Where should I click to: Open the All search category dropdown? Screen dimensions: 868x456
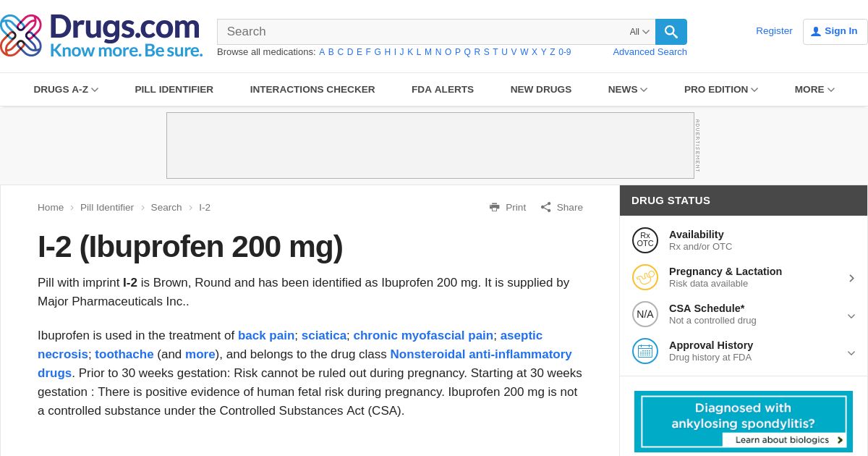pos(639,32)
